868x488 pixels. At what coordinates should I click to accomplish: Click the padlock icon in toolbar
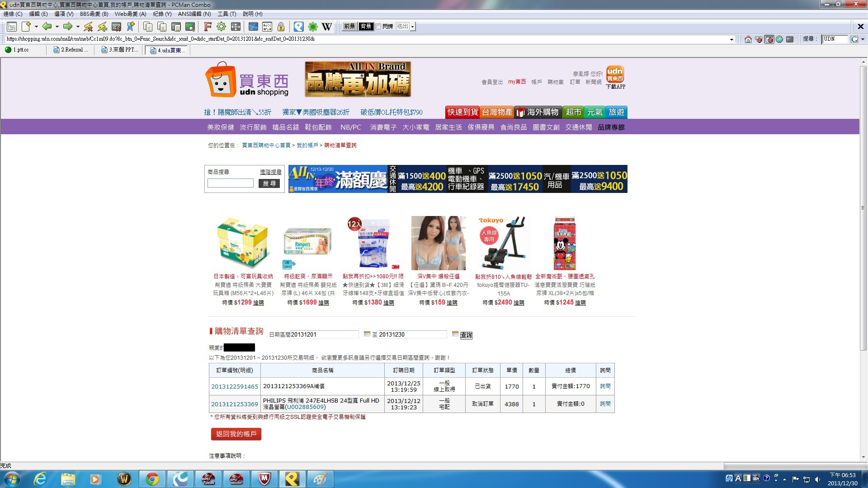(x=281, y=27)
